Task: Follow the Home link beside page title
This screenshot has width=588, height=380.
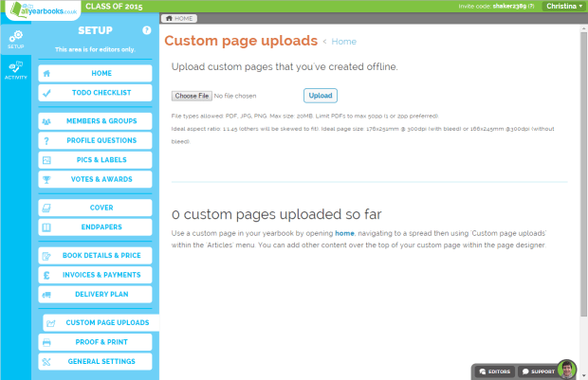Action: click(344, 42)
